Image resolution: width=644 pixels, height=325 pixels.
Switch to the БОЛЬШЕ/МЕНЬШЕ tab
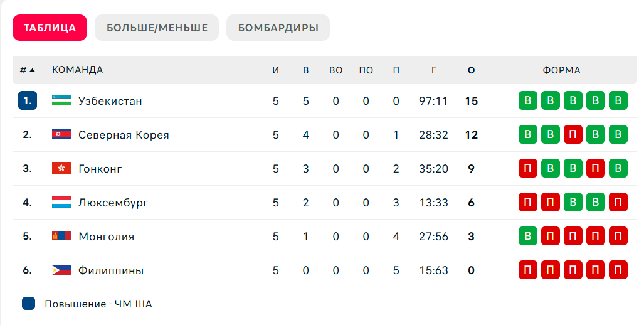[157, 28]
